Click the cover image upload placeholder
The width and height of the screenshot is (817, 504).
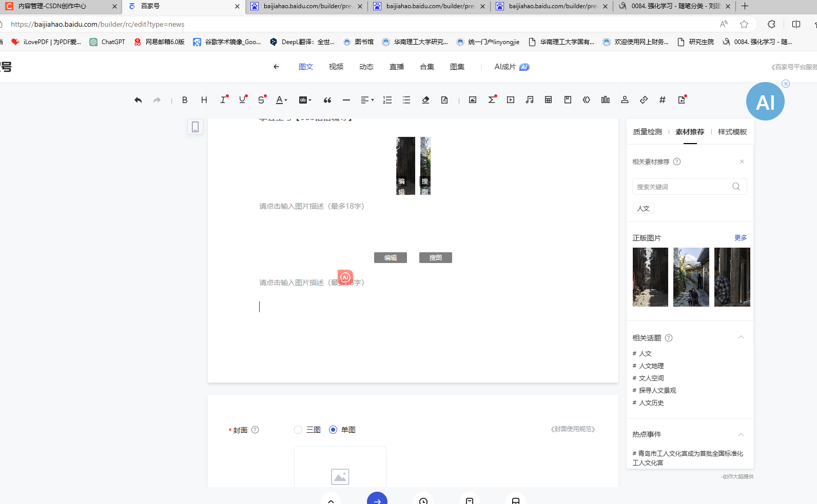pos(340,467)
